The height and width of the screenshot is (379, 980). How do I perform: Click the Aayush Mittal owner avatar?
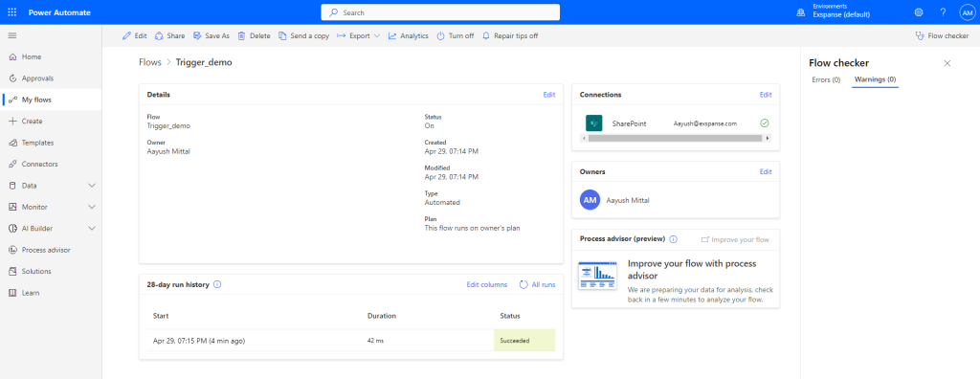pos(590,201)
